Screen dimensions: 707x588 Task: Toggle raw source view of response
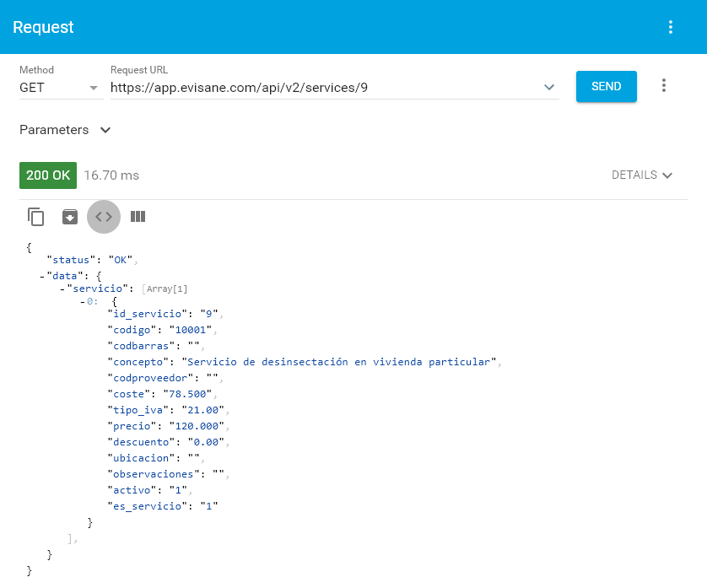pos(104,217)
